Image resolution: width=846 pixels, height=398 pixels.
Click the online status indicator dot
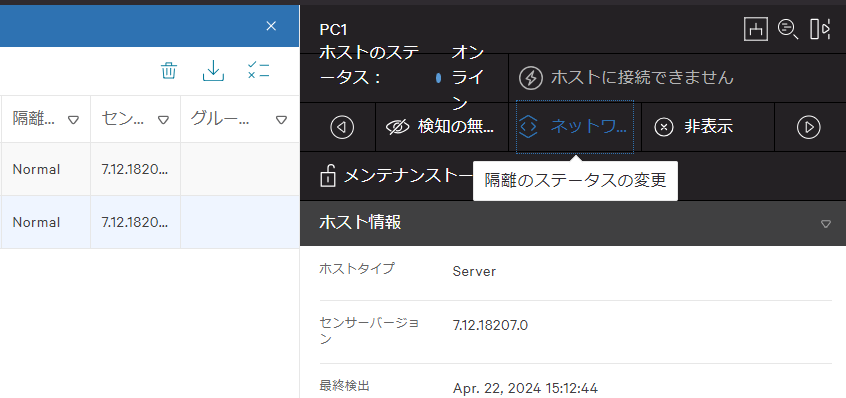439,78
